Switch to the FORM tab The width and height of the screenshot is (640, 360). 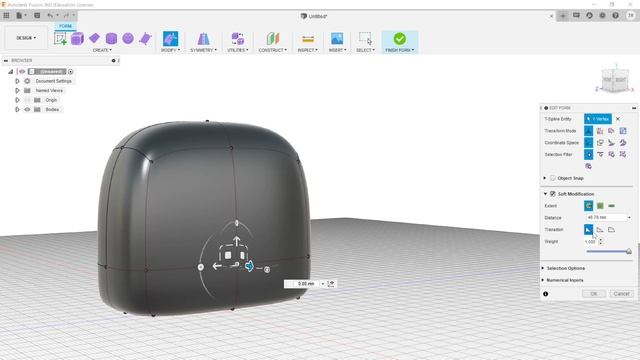(x=65, y=26)
